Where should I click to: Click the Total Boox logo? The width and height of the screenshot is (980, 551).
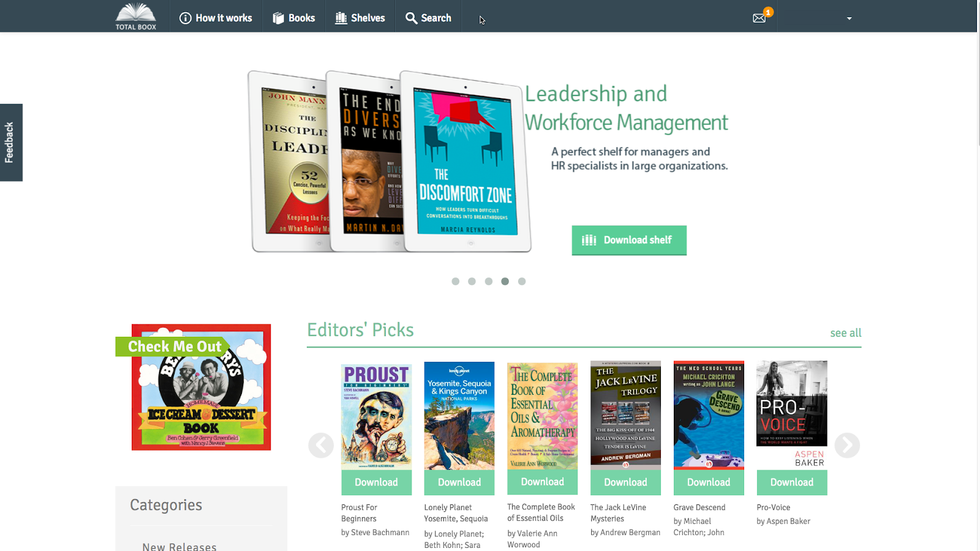pyautogui.click(x=136, y=17)
